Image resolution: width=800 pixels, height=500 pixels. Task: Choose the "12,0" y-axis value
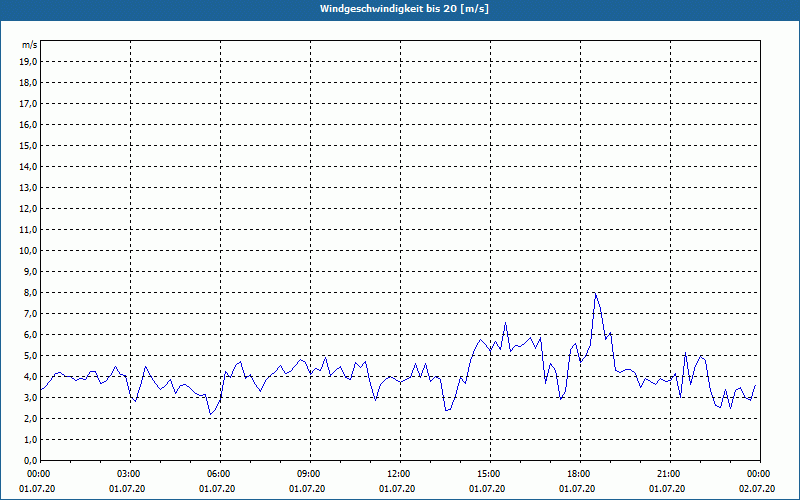tap(28, 208)
